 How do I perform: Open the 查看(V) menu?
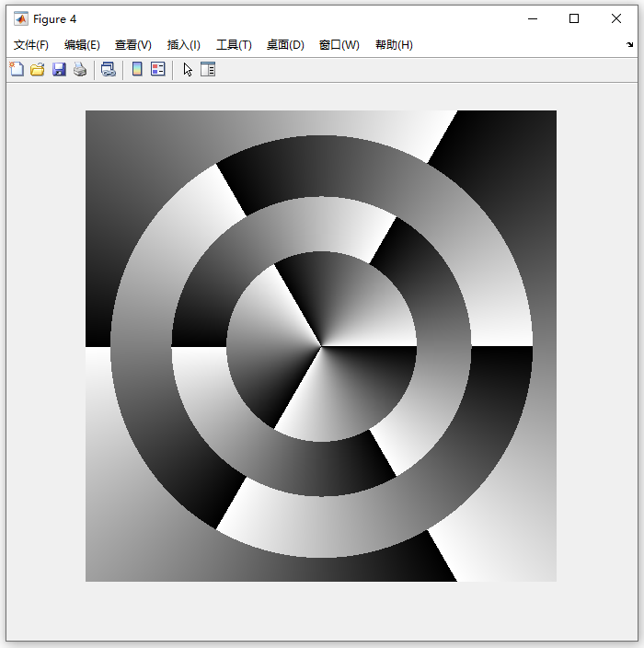133,44
